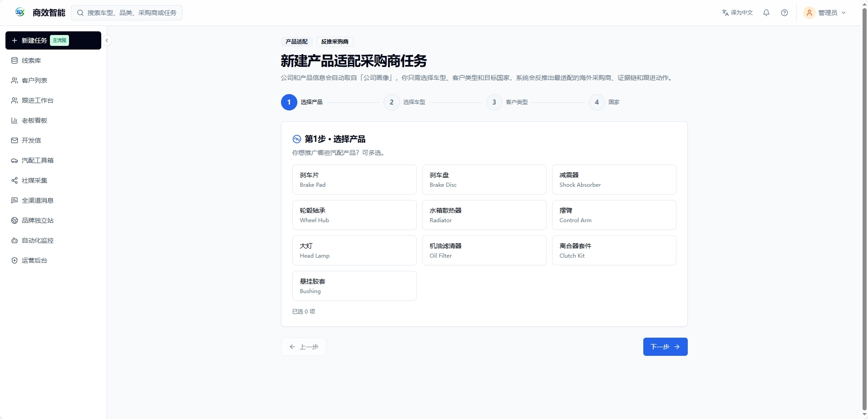Expand the 管理员 account dropdown chevron
The height and width of the screenshot is (419, 868).
(x=843, y=13)
